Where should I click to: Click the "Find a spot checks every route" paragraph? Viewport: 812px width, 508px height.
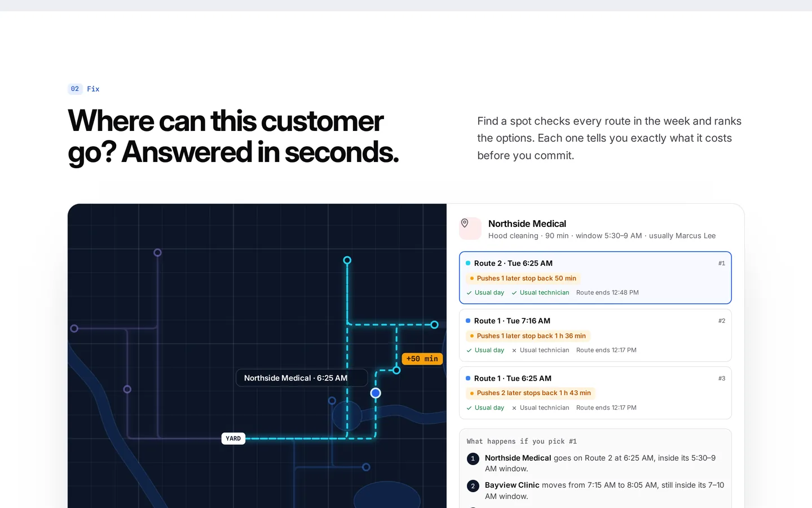coord(610,138)
